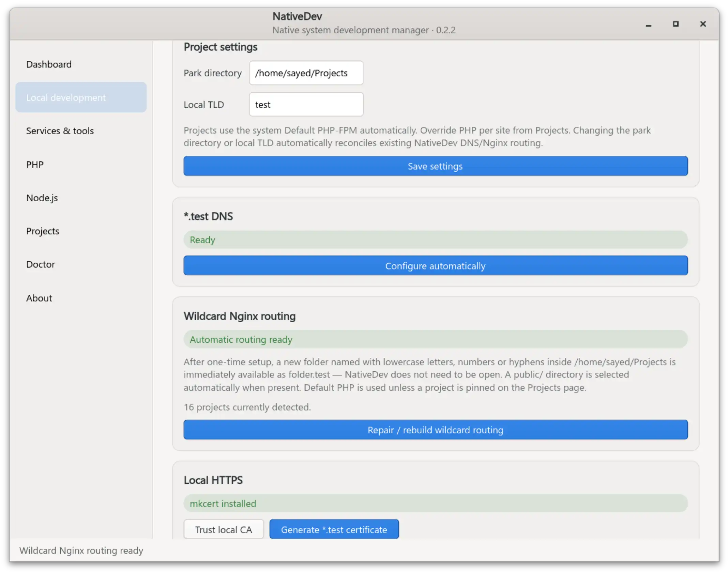Open the Doctor section
This screenshot has width=728, height=573.
coord(81,264)
